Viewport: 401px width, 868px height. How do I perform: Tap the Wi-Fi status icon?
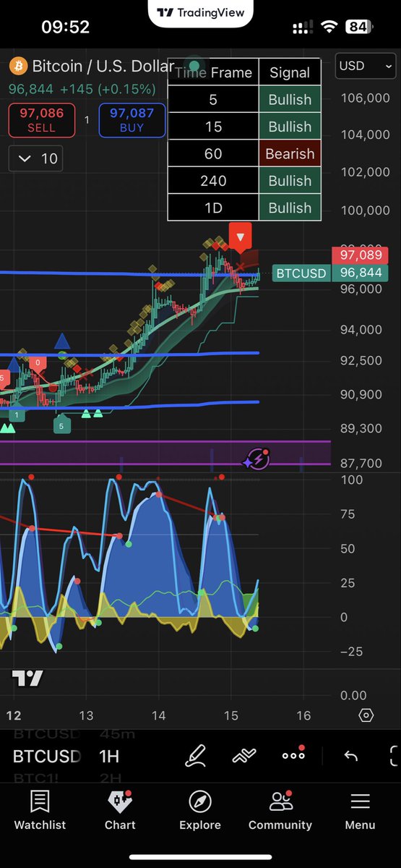[x=331, y=27]
